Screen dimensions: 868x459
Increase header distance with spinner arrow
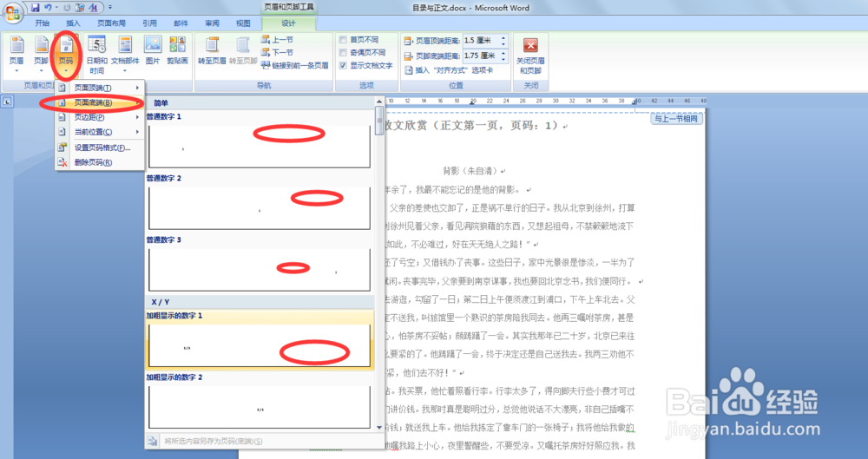(503, 38)
